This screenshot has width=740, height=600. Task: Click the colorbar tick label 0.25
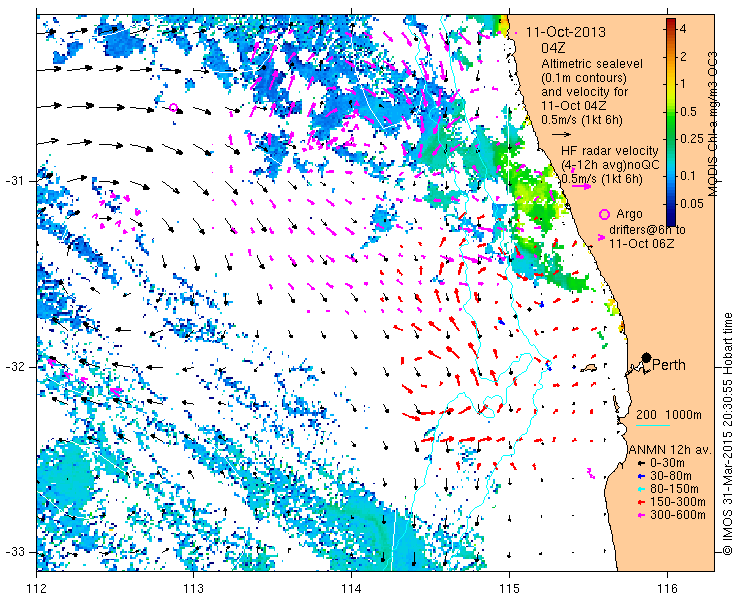tap(691, 139)
